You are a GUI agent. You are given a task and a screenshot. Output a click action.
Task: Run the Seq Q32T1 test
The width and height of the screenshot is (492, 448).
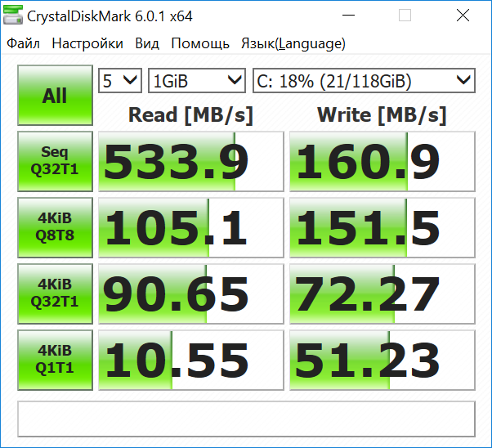point(55,161)
